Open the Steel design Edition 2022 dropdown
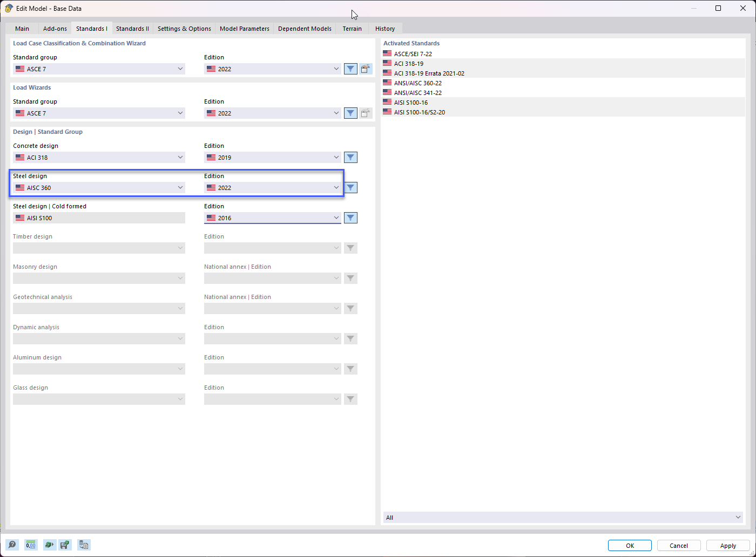Viewport: 756px width, 557px height. pos(273,188)
